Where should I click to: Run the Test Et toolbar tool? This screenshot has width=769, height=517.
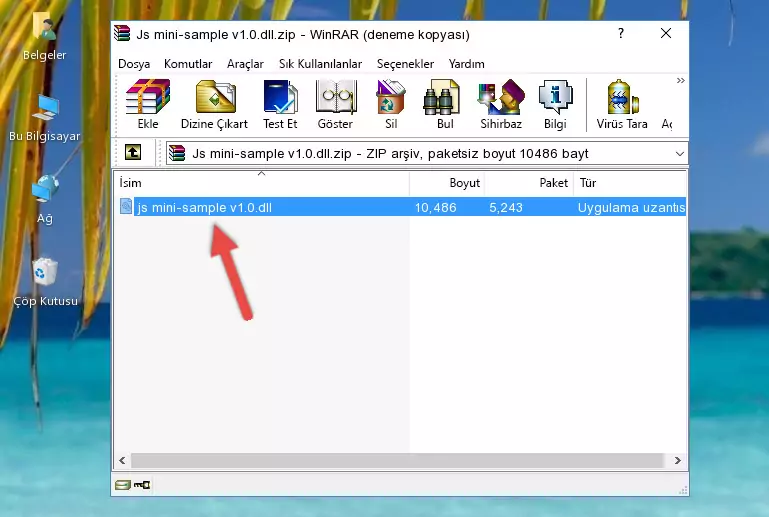click(280, 104)
